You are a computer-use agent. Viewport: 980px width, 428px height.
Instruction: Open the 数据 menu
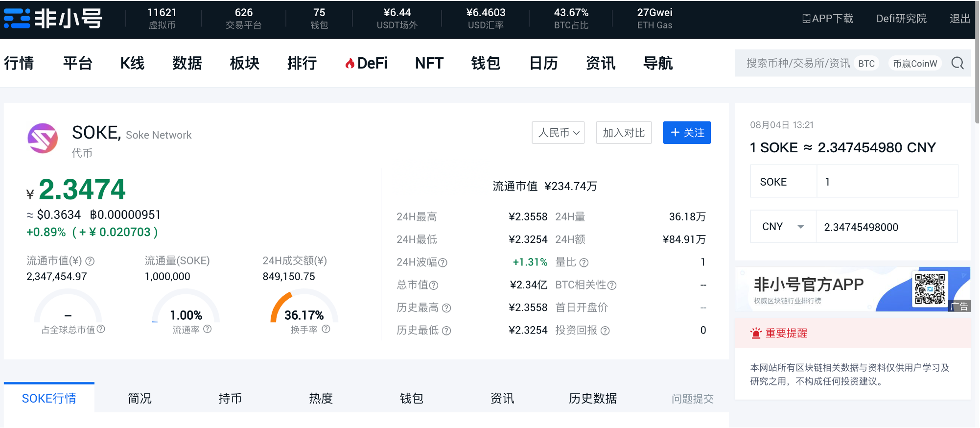(x=187, y=63)
